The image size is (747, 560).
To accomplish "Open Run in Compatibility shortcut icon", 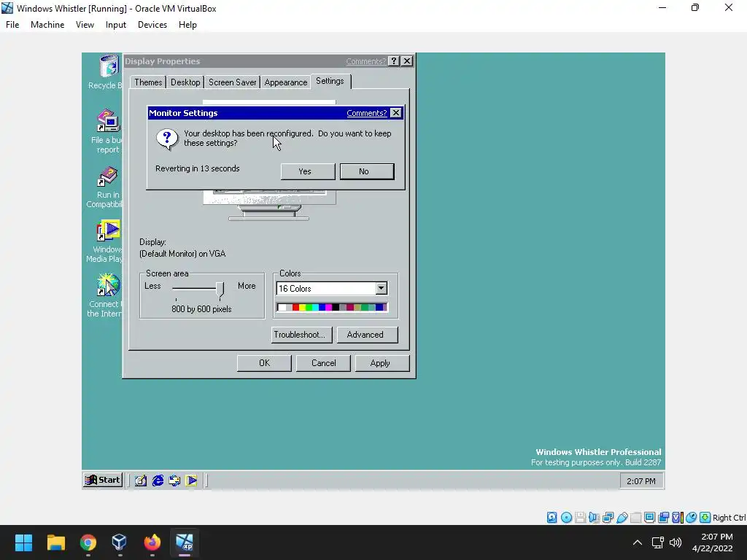I will [x=108, y=176].
